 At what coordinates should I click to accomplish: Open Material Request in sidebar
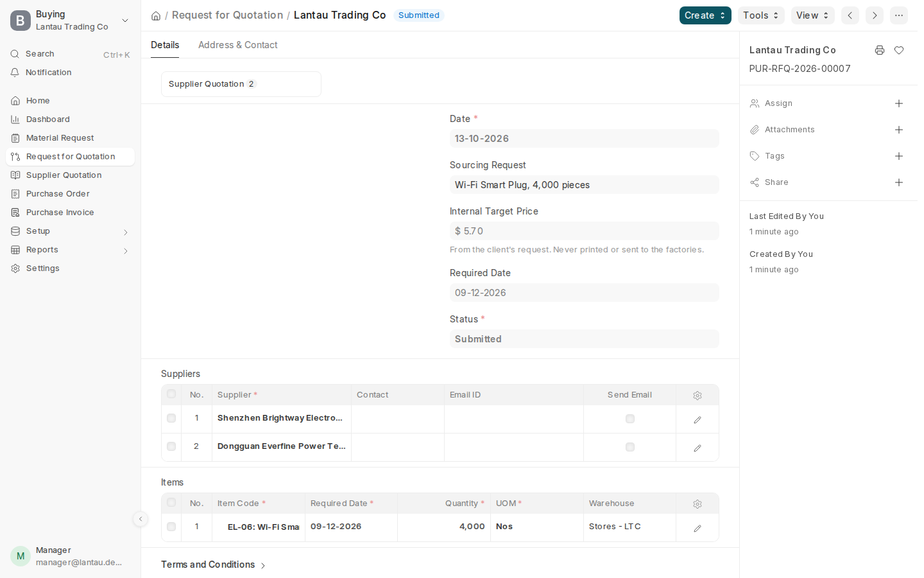71,138
